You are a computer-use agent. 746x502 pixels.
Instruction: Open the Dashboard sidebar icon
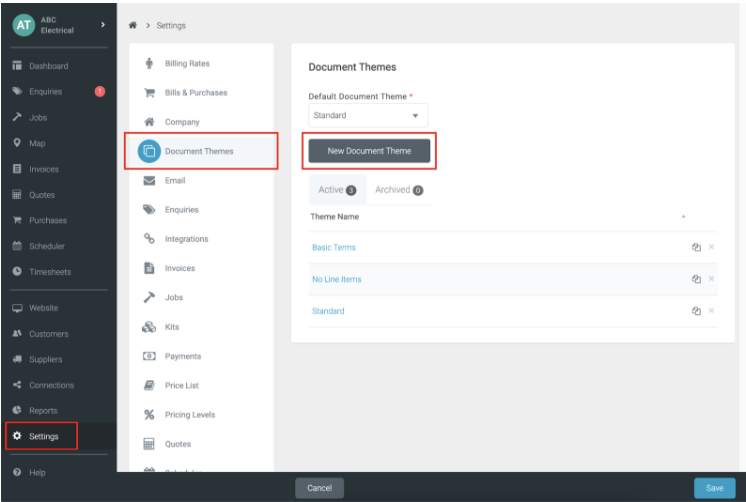pos(17,66)
